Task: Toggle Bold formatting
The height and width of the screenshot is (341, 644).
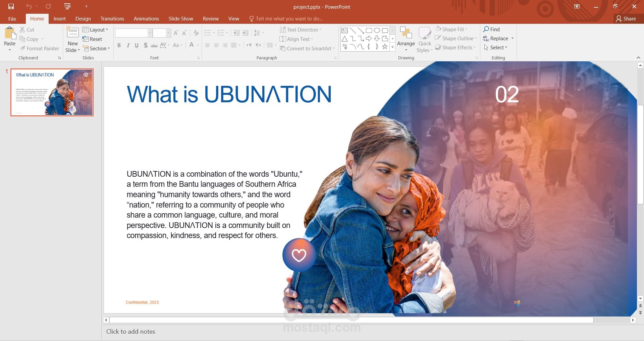Action: point(119,45)
